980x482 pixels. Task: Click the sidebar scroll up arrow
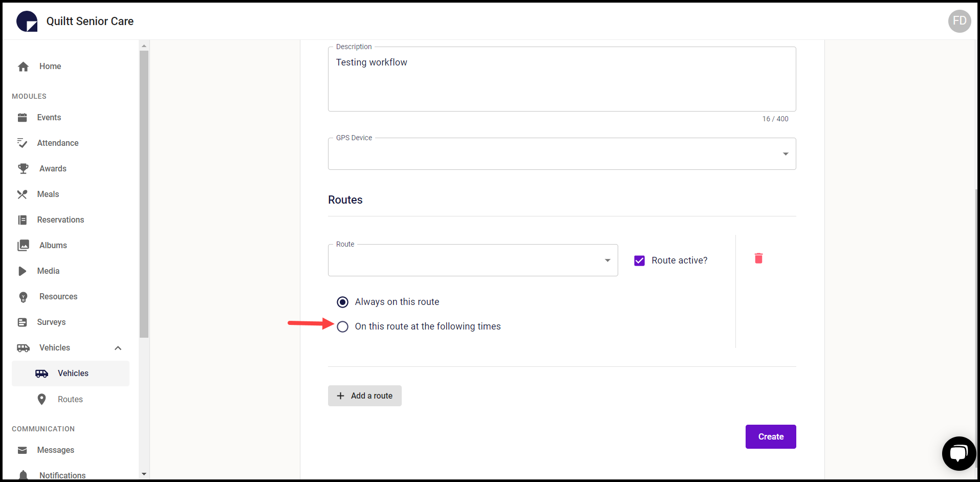point(144,46)
